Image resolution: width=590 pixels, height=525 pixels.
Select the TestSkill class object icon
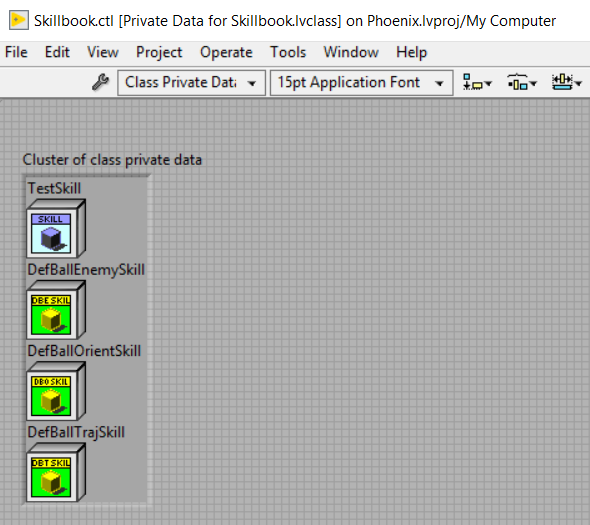(56, 229)
